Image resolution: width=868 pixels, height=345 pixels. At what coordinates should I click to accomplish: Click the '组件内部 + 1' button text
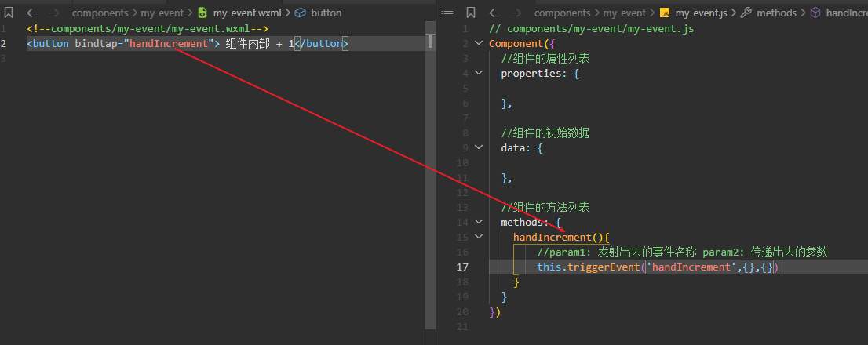[260, 43]
